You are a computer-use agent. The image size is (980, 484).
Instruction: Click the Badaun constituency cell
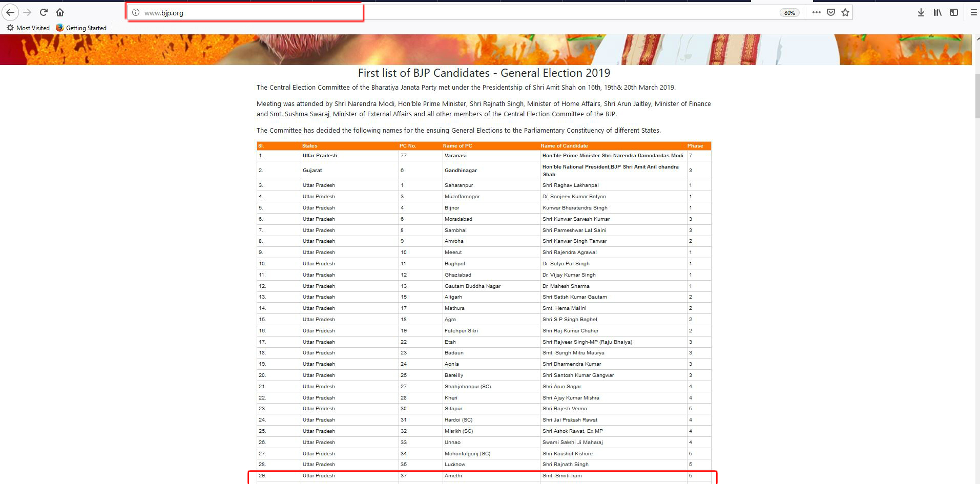491,353
